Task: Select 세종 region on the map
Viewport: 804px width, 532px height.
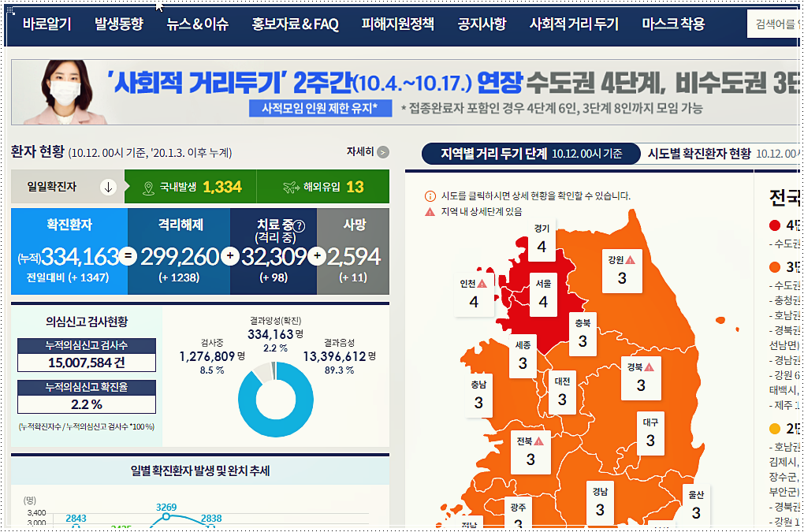Action: [523, 357]
